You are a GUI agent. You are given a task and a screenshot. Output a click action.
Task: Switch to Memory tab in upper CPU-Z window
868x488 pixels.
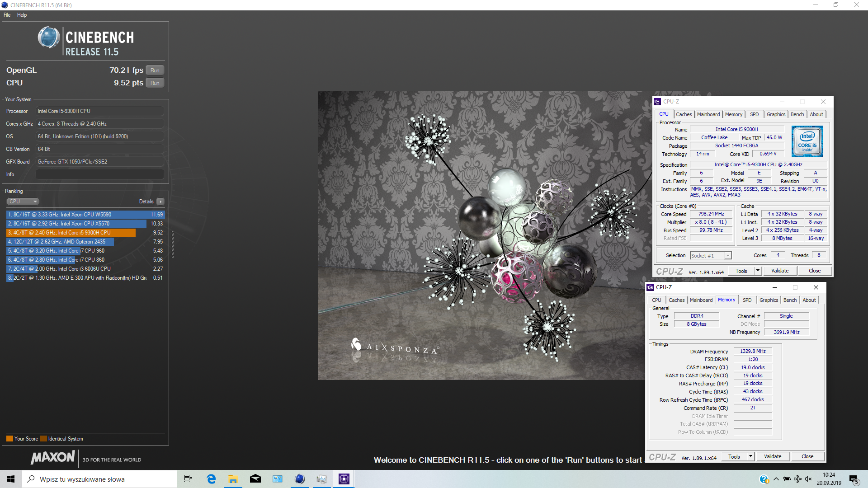(734, 114)
